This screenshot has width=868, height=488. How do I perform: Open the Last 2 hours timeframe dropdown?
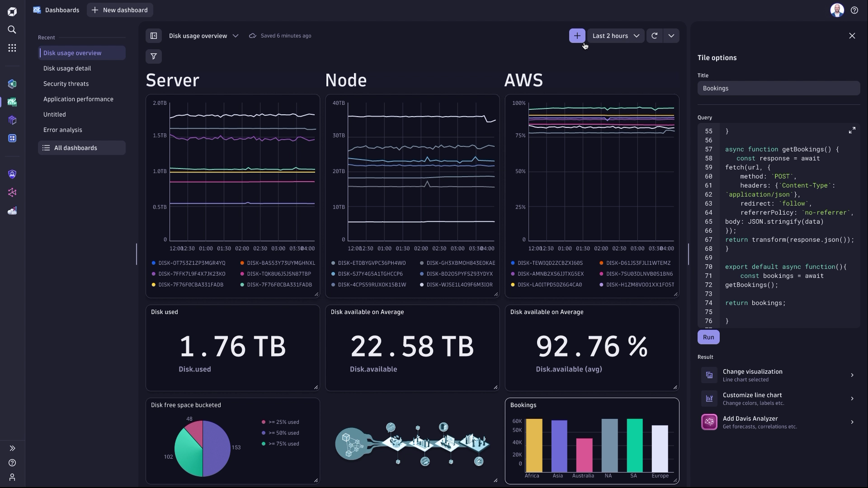pyautogui.click(x=615, y=36)
